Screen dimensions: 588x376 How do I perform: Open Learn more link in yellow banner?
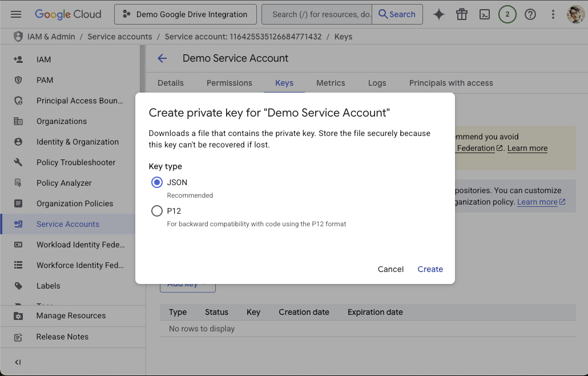pos(527,148)
